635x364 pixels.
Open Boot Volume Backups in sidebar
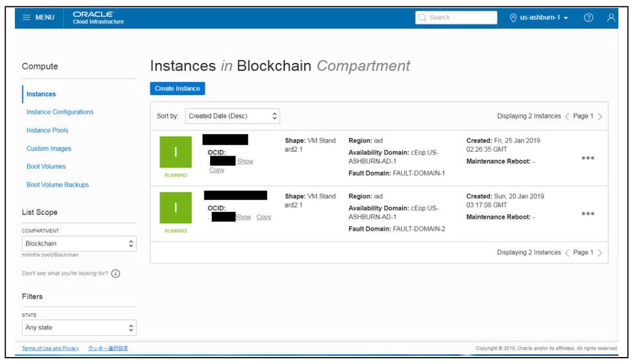pos(57,184)
